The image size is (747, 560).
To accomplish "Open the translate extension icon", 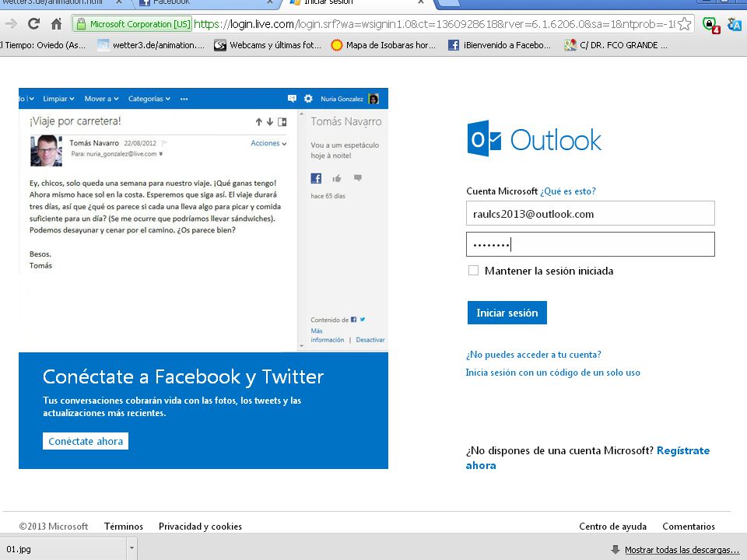I will click(x=734, y=24).
